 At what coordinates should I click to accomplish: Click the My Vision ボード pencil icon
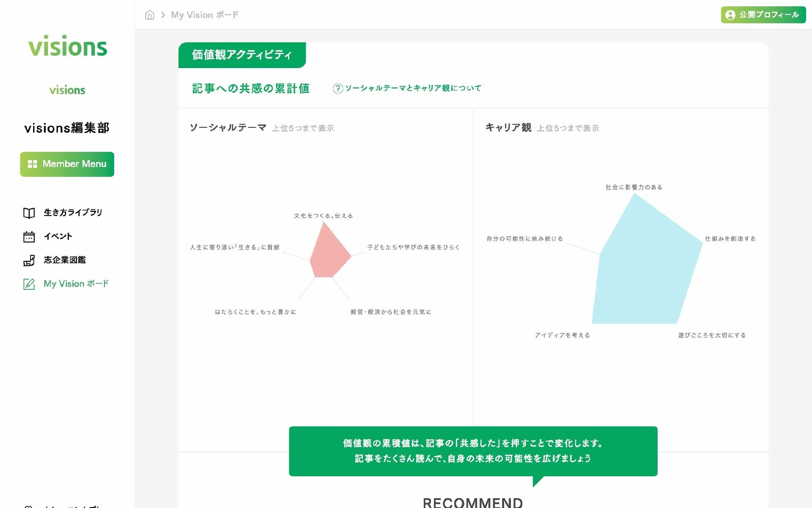(29, 284)
